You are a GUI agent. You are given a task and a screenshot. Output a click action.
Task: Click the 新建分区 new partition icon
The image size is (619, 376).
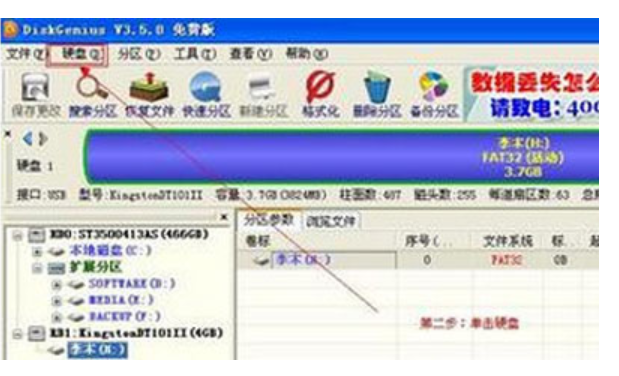click(262, 88)
